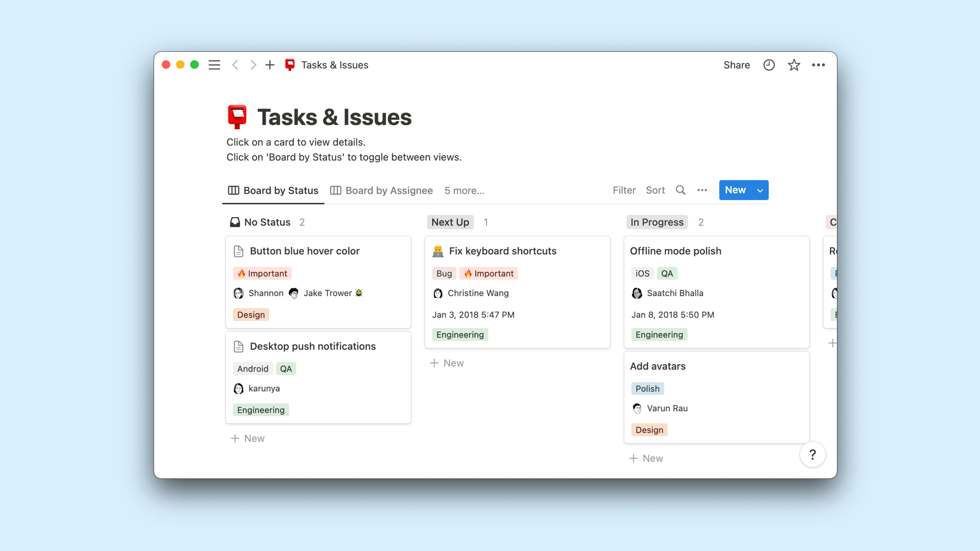Open the page options three-dot menu
980x551 pixels.
tap(818, 65)
